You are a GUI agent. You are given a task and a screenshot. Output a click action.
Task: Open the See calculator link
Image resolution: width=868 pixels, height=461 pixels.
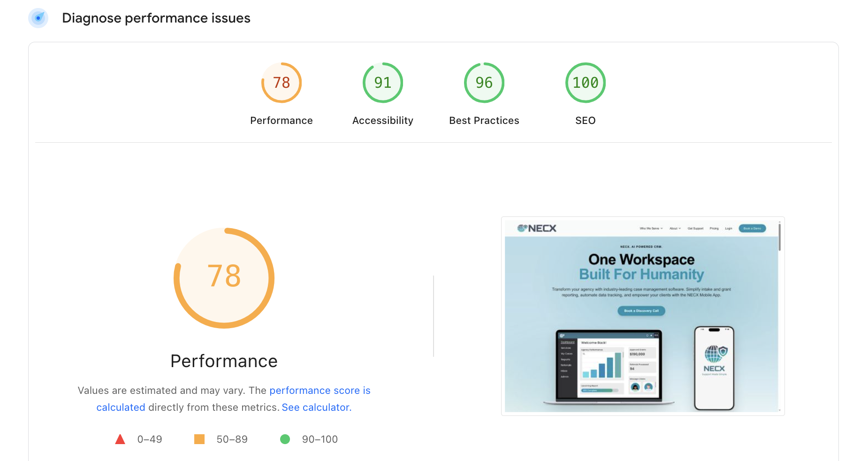317,407
